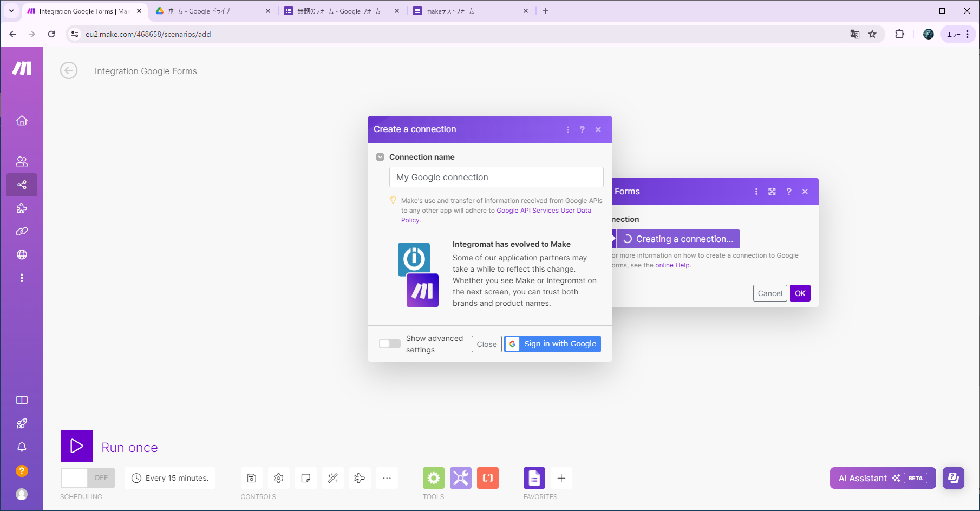Select Google Forms favorite icon
The height and width of the screenshot is (511, 980).
[x=534, y=478]
